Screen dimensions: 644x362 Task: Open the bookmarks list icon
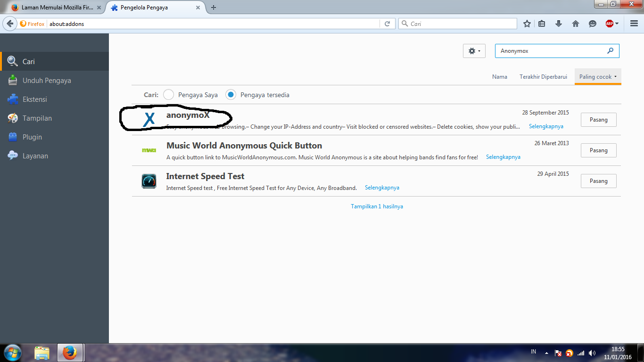click(542, 24)
